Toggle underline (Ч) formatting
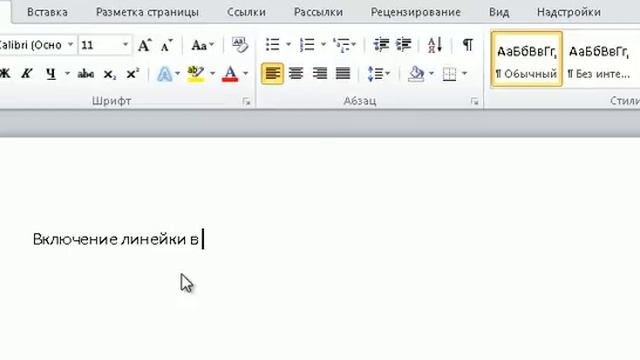Viewport: 640px width, 360px height. (x=51, y=73)
